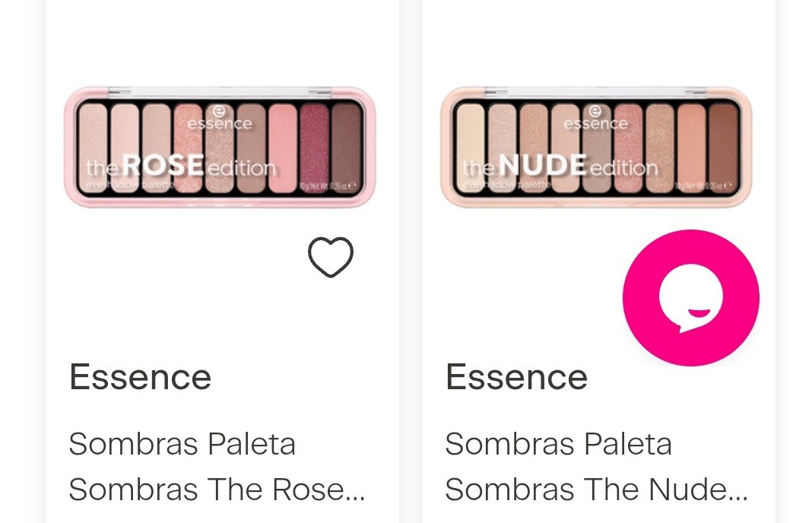The height and width of the screenshot is (523, 812).
Task: Open the pink chat support bubble
Action: point(690,298)
